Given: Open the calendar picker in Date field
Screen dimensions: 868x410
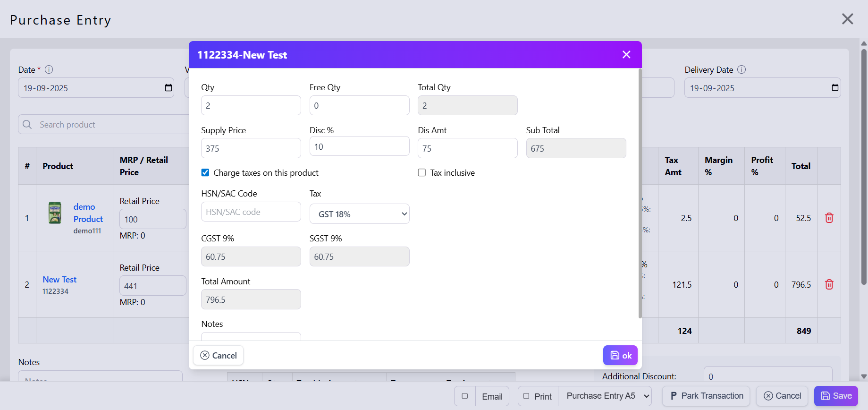Looking at the screenshot, I should pyautogui.click(x=168, y=88).
